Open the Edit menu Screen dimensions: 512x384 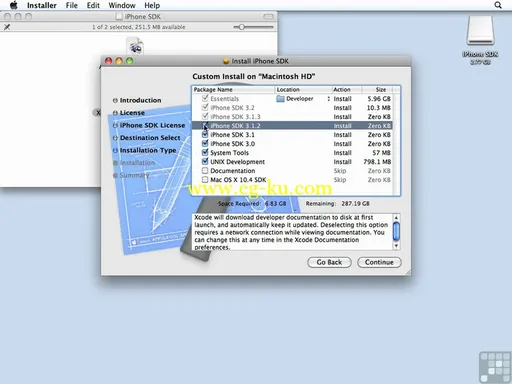(x=93, y=5)
